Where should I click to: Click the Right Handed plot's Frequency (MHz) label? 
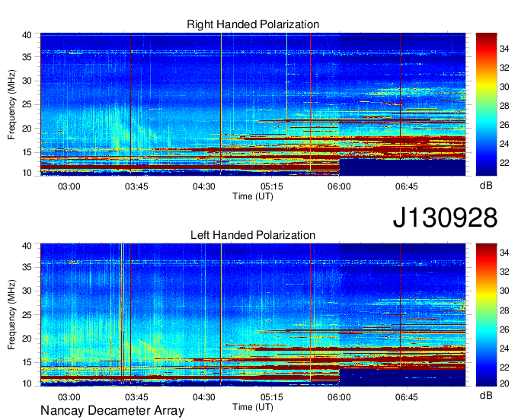(x=11, y=104)
